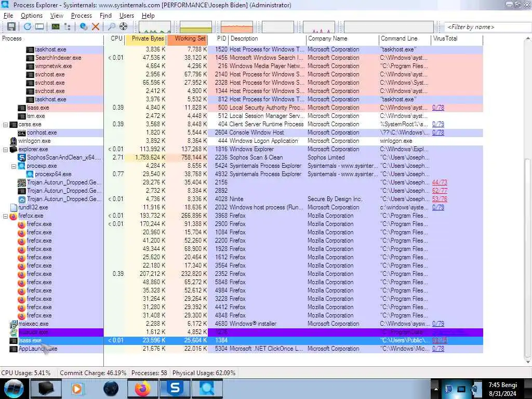
Task: Click the red Kill Process icon
Action: [96, 26]
